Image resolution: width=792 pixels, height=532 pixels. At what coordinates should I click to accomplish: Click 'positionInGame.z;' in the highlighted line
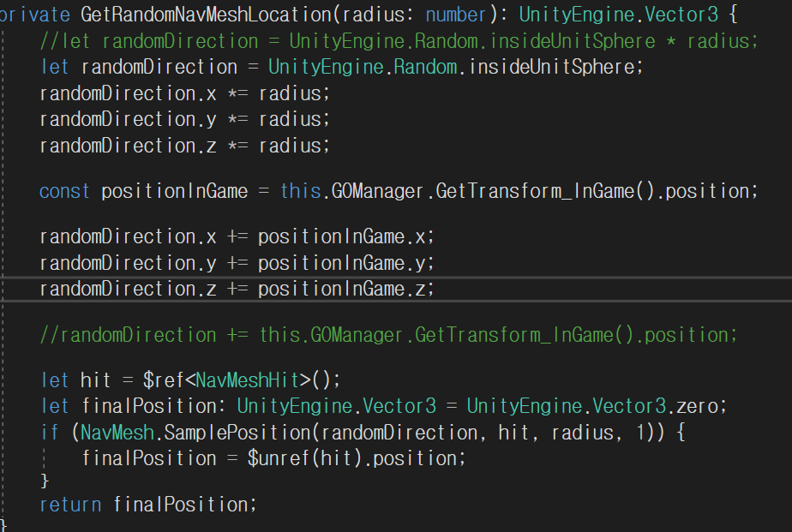click(346, 290)
